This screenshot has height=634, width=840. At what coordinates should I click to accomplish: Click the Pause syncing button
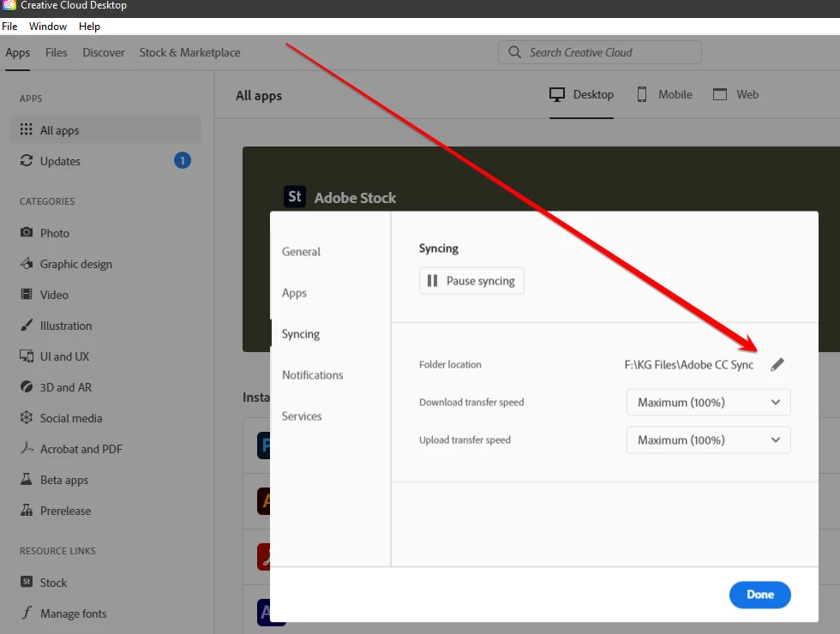point(471,281)
